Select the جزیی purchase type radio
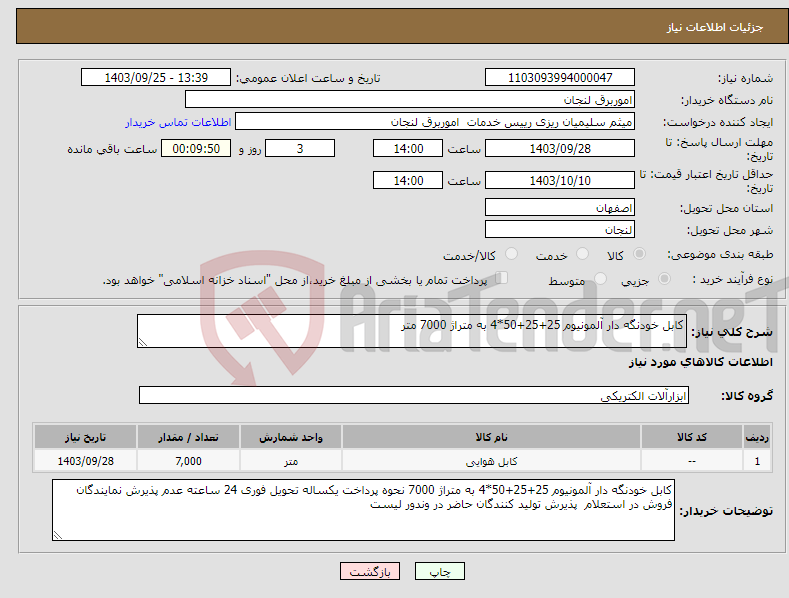Screen dimensions: 789x598 (664, 278)
